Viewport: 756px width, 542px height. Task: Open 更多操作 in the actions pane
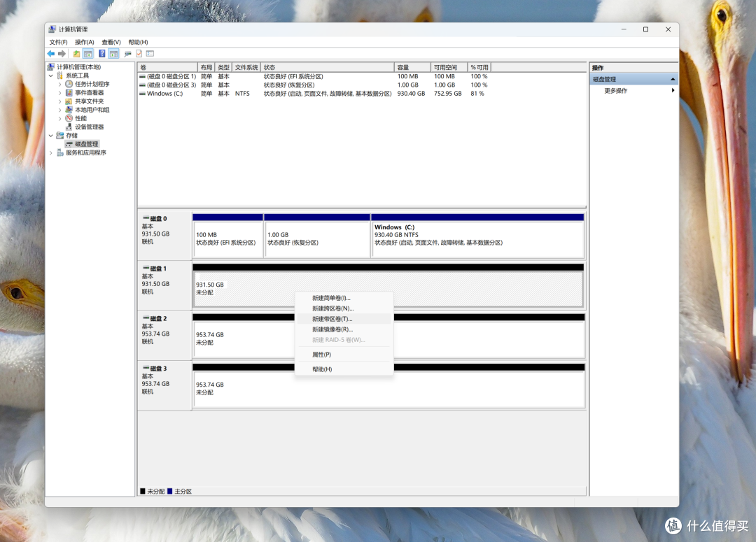(616, 91)
